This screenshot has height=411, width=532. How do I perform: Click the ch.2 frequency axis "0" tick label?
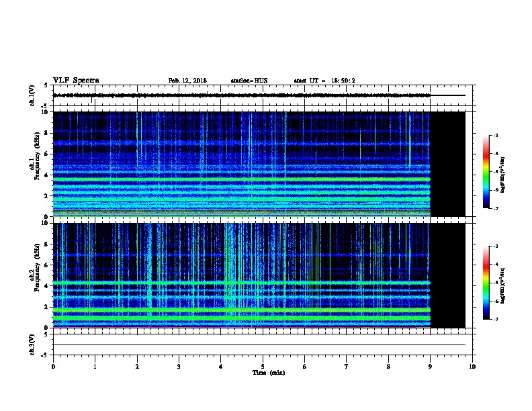point(47,328)
